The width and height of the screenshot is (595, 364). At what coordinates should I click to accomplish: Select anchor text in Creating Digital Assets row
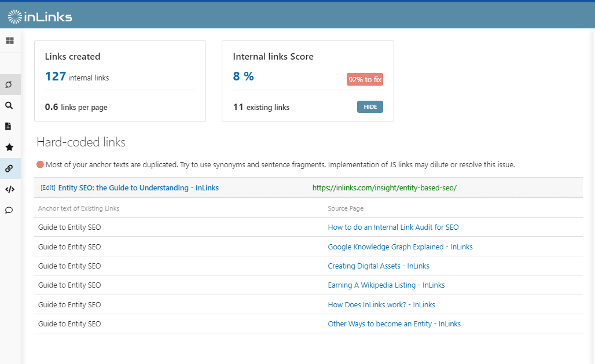pyautogui.click(x=69, y=266)
